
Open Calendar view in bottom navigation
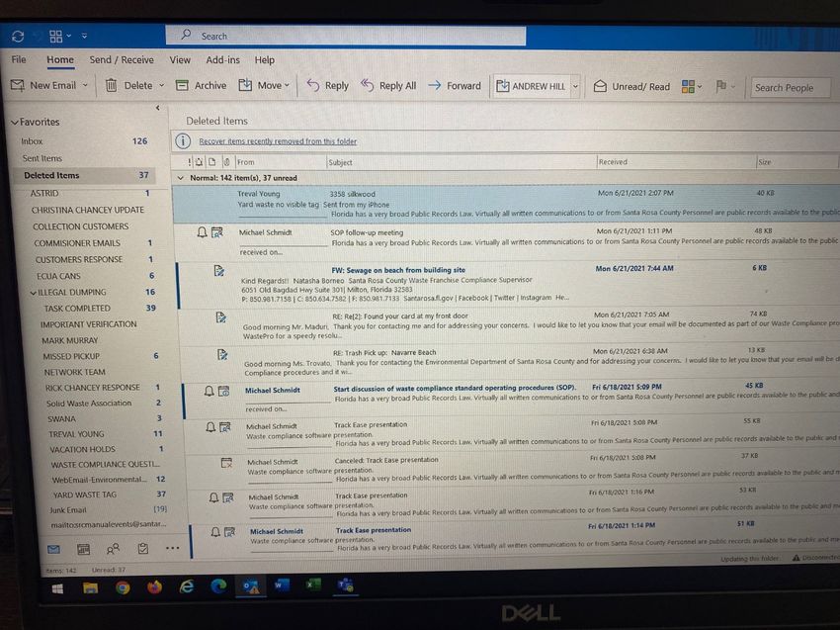point(83,549)
